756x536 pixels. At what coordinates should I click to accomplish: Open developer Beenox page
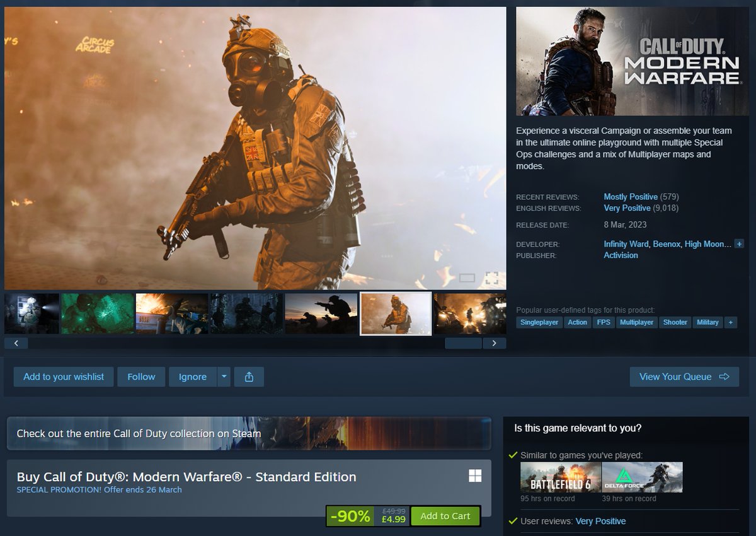pos(667,244)
